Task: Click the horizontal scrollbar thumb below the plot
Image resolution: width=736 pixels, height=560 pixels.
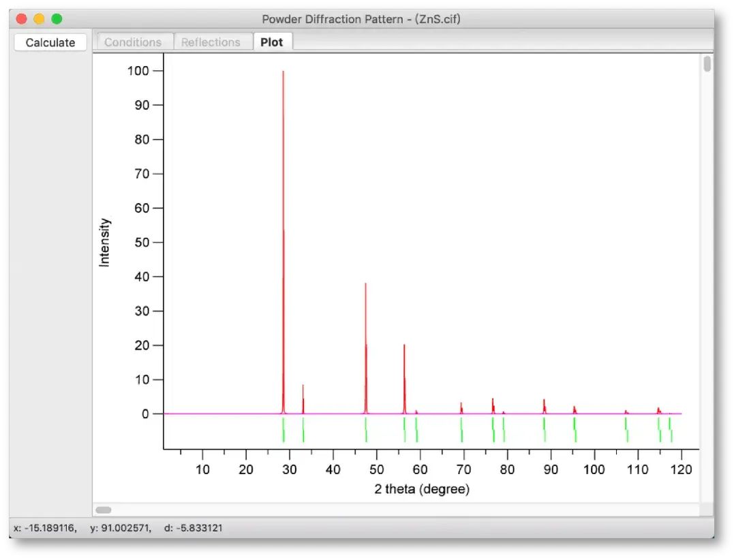Action: pos(104,510)
